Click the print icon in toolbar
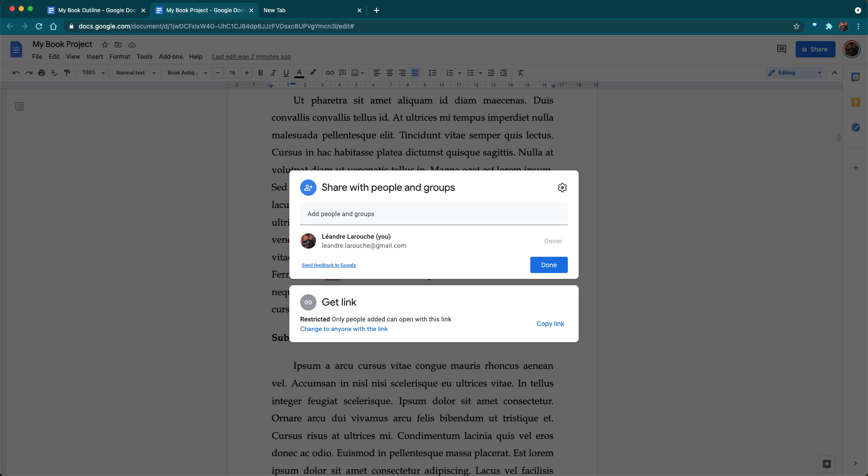868x476 pixels. click(x=42, y=73)
